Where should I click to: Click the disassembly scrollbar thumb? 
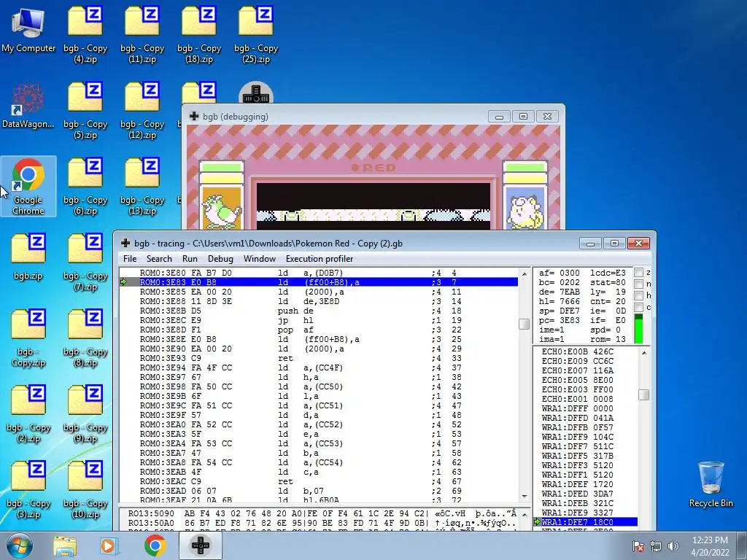click(x=524, y=323)
